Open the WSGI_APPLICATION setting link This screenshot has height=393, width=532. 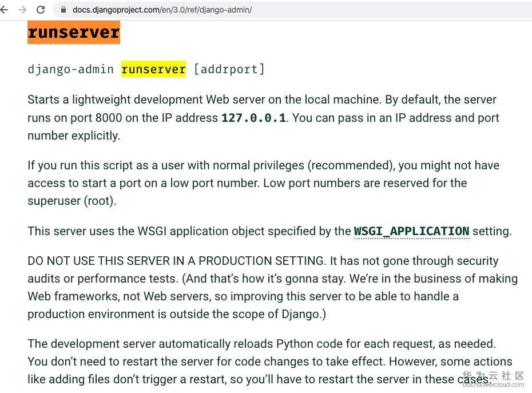(x=411, y=231)
